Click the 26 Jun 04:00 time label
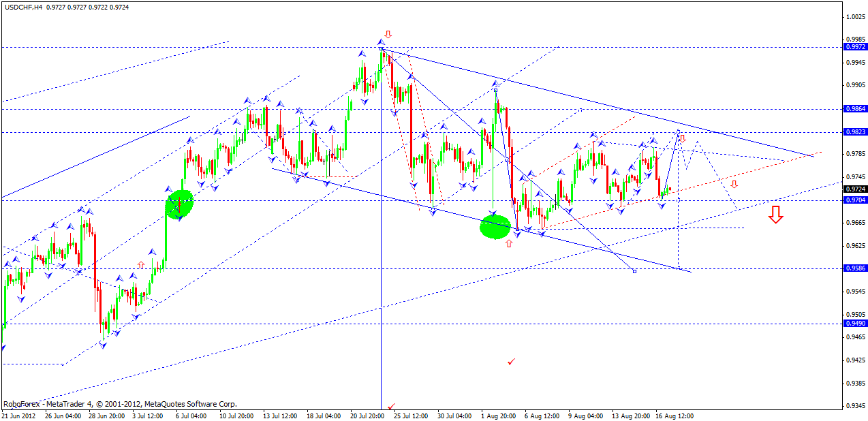868x421 pixels. 62,416
